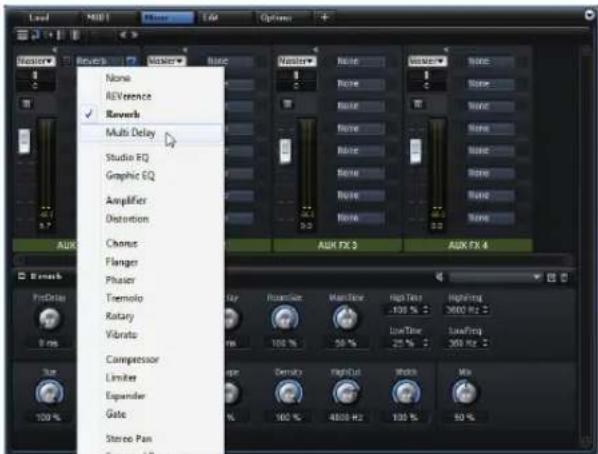Click the Reverb insert slot on first channel

click(98, 61)
